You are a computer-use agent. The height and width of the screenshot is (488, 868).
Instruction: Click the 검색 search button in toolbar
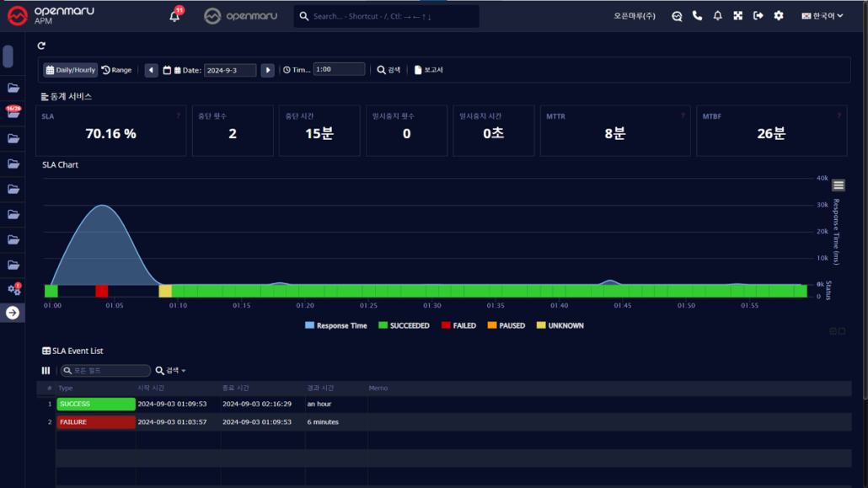pos(388,70)
